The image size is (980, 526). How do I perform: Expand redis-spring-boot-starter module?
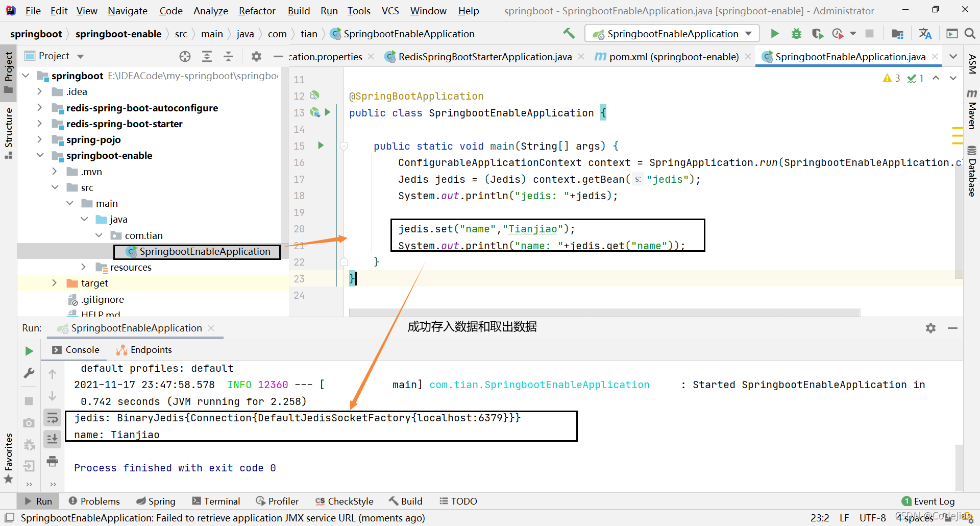point(40,124)
